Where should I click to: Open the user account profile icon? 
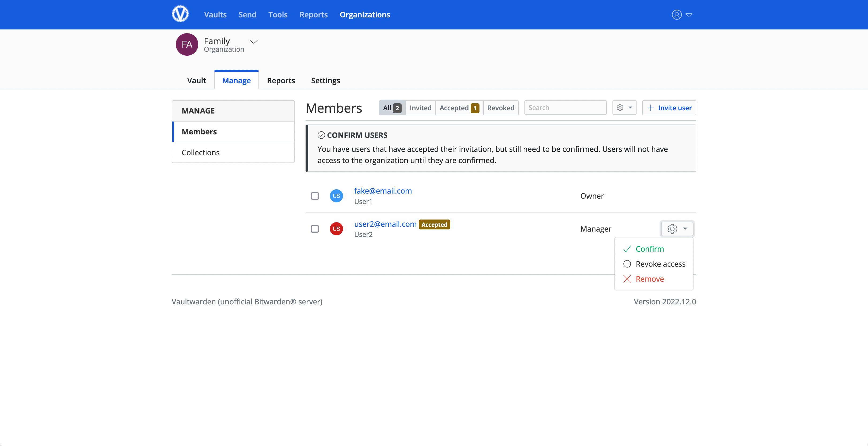click(x=677, y=14)
